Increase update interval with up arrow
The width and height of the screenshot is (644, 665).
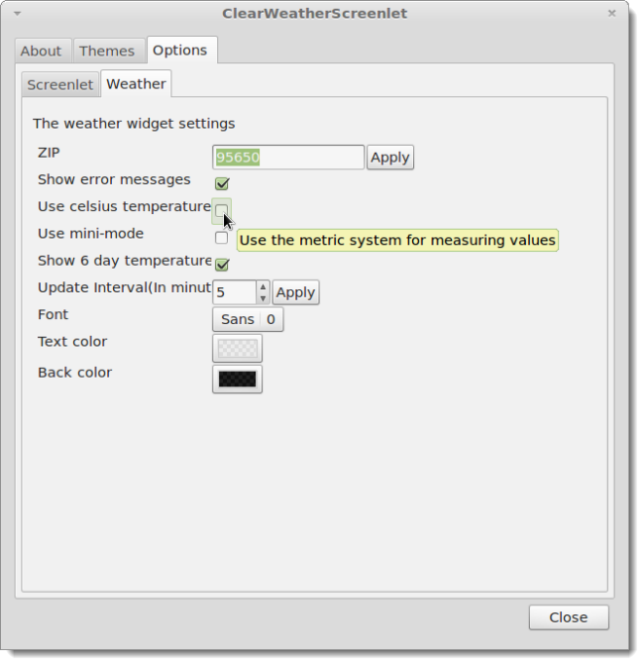pos(263,286)
